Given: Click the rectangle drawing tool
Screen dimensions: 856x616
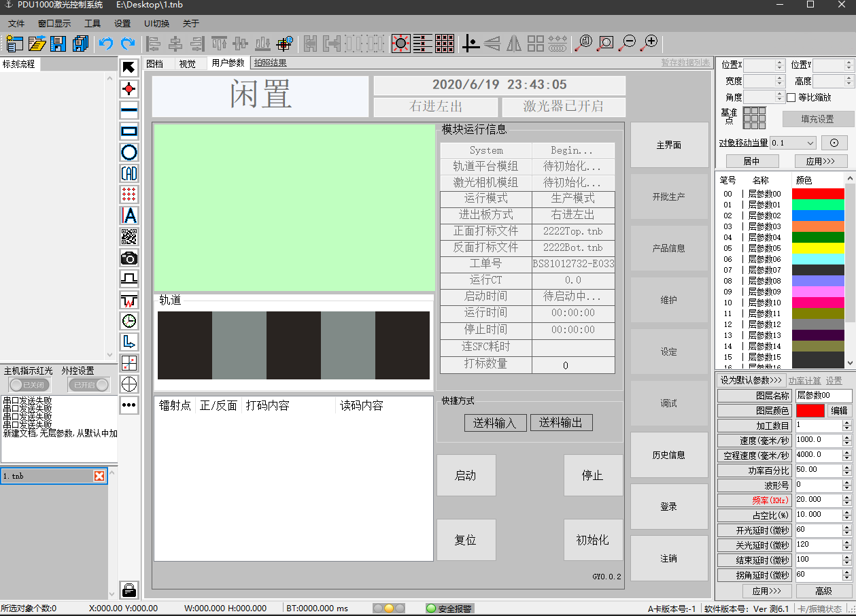Looking at the screenshot, I should click(129, 132).
